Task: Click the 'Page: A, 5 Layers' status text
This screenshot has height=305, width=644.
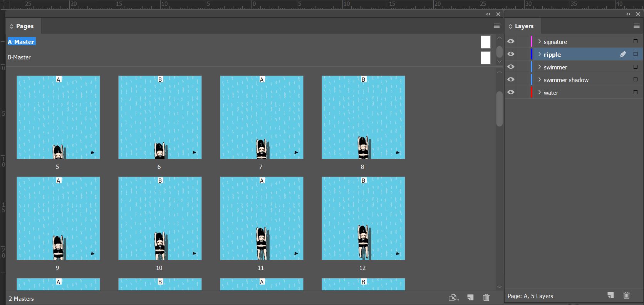Action: (530, 296)
